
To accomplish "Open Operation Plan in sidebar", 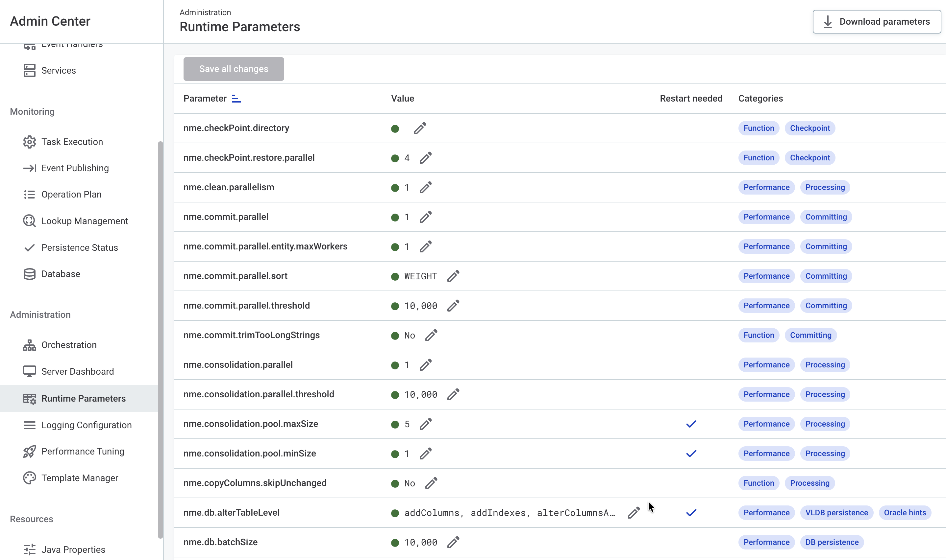I will 79,195.
